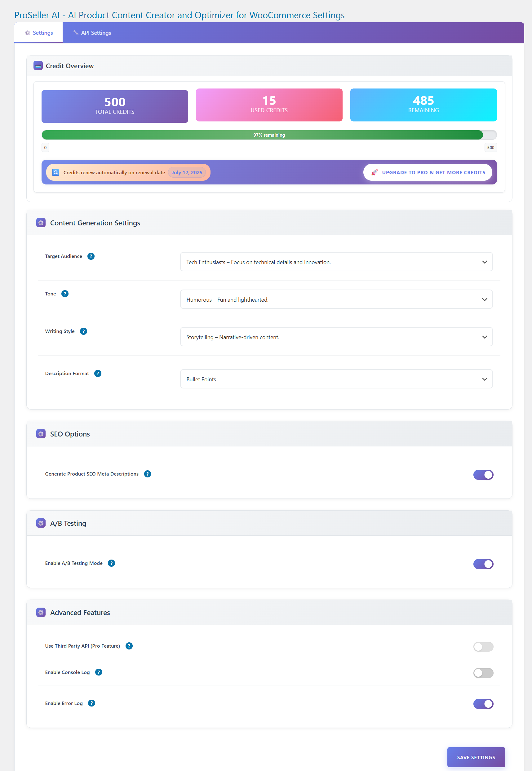Click the Save Settings button
Screen dimensions: 532x771
(x=476, y=757)
